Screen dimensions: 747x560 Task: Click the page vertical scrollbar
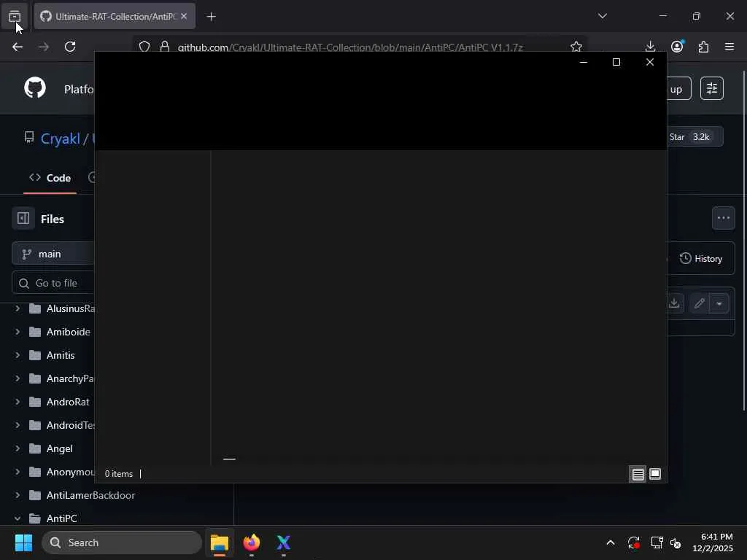pyautogui.click(x=743, y=241)
